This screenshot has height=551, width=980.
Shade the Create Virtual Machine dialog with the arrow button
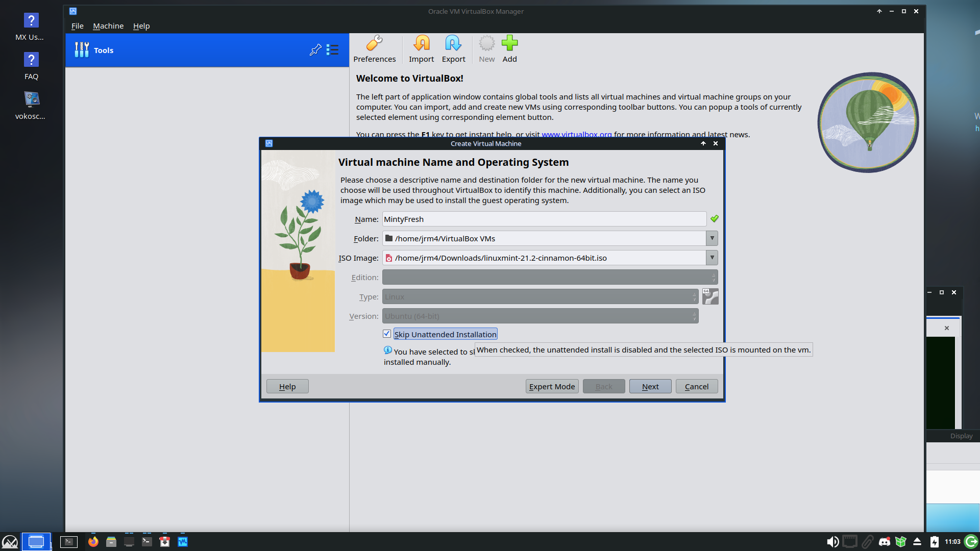703,143
